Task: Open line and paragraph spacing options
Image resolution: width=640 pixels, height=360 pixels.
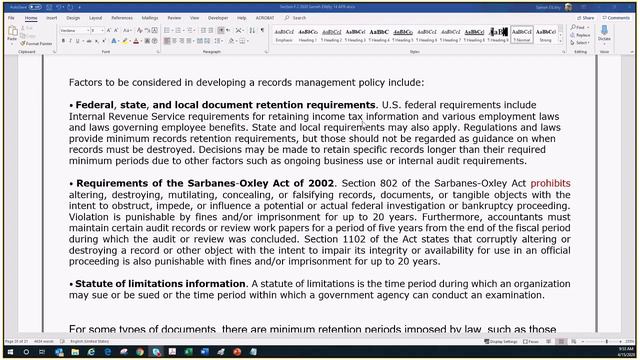Action: (x=218, y=41)
